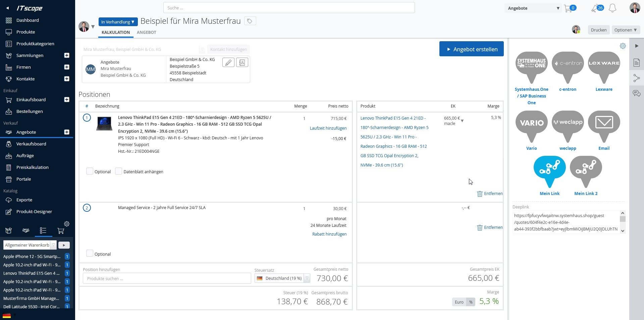
Task: Select the Mein Link export icon
Action: tap(550, 171)
